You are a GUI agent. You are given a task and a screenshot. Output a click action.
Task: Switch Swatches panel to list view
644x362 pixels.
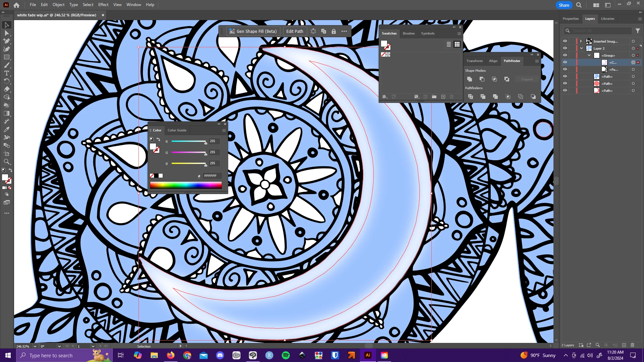(448, 44)
